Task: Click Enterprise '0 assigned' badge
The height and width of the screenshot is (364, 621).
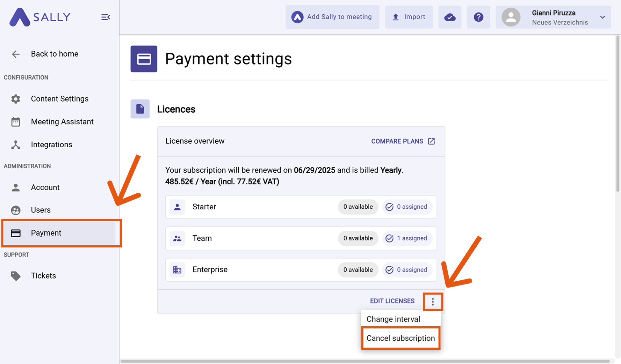Action: (x=407, y=270)
